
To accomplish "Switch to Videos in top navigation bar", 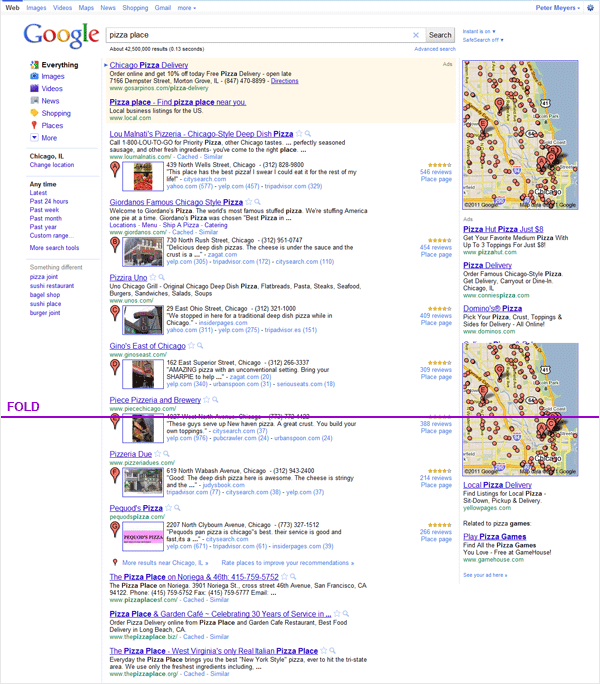I will pos(62,8).
